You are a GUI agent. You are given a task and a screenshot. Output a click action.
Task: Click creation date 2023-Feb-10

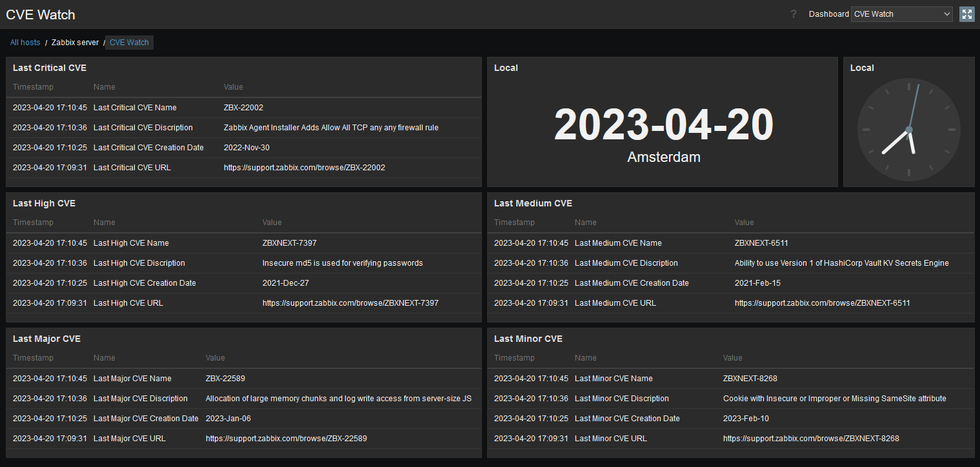746,419
